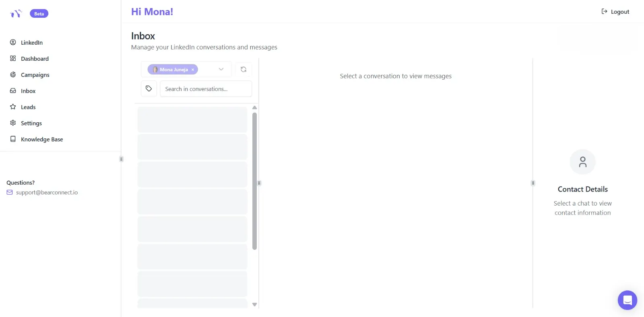Open the chat support bubble
Screen dimensions: 644x317
point(627,300)
